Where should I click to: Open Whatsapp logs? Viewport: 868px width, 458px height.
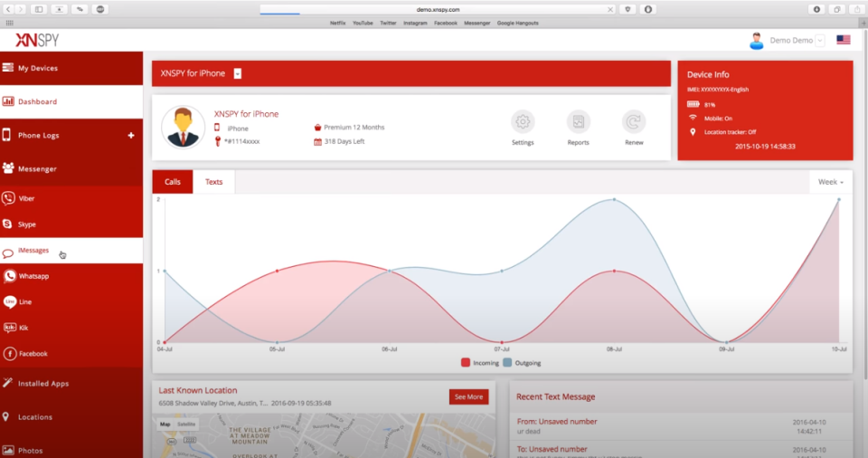click(71, 276)
